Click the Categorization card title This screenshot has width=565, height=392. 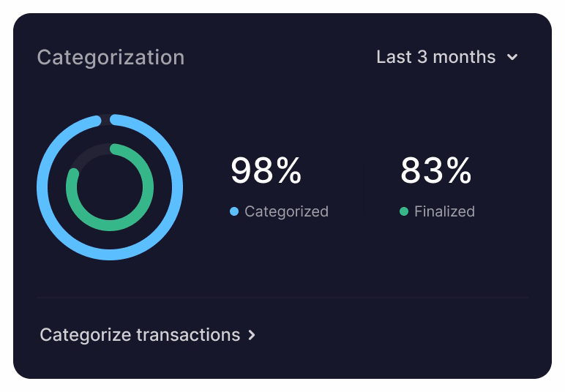[111, 57]
